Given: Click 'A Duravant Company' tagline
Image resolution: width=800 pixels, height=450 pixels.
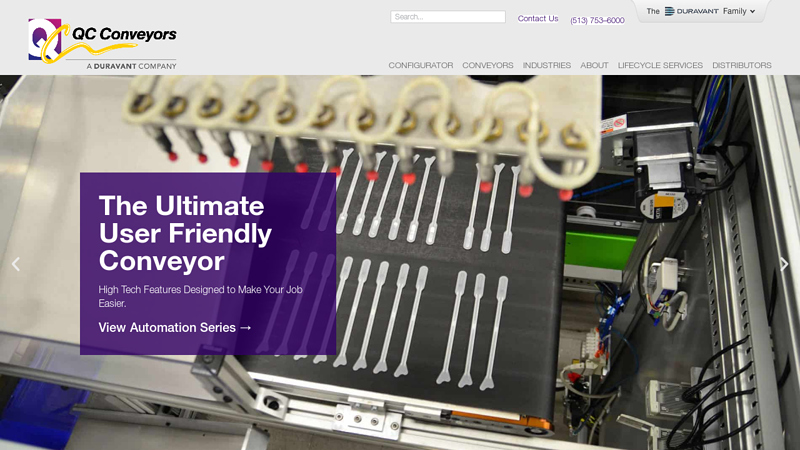Looking at the screenshot, I should click(132, 66).
